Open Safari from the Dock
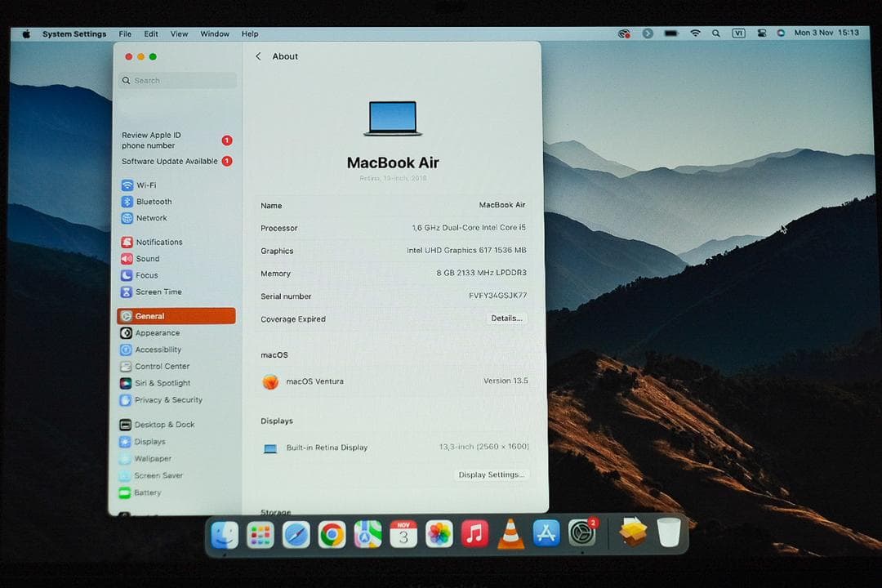Viewport: 882px width, 588px height. [x=295, y=535]
